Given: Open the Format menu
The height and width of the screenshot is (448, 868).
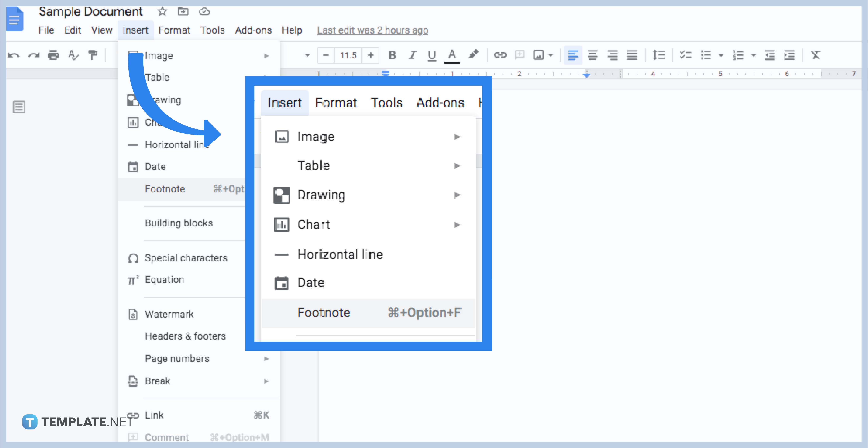Looking at the screenshot, I should click(x=174, y=30).
